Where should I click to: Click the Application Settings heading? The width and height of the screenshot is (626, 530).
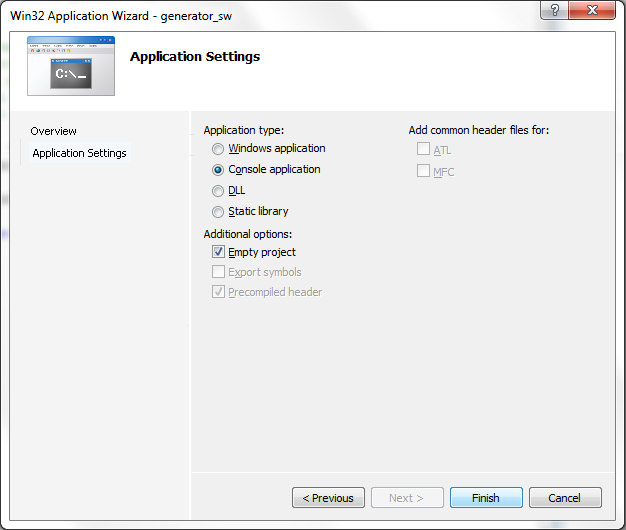click(x=195, y=57)
